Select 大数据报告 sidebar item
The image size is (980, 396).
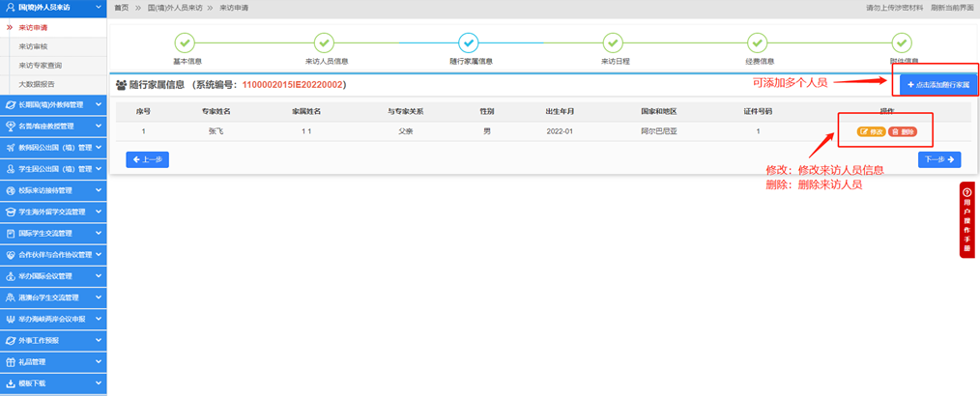click(37, 83)
